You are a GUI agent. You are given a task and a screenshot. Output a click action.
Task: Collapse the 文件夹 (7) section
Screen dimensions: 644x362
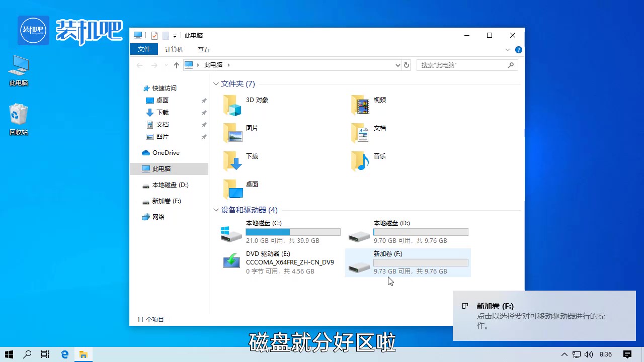click(x=216, y=83)
